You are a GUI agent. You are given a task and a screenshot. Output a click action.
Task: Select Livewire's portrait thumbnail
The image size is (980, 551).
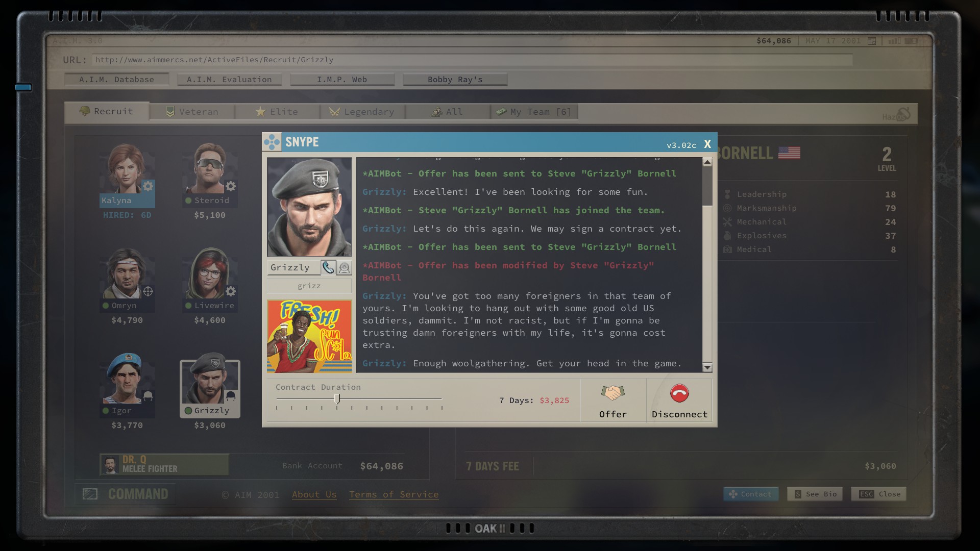[x=209, y=274]
